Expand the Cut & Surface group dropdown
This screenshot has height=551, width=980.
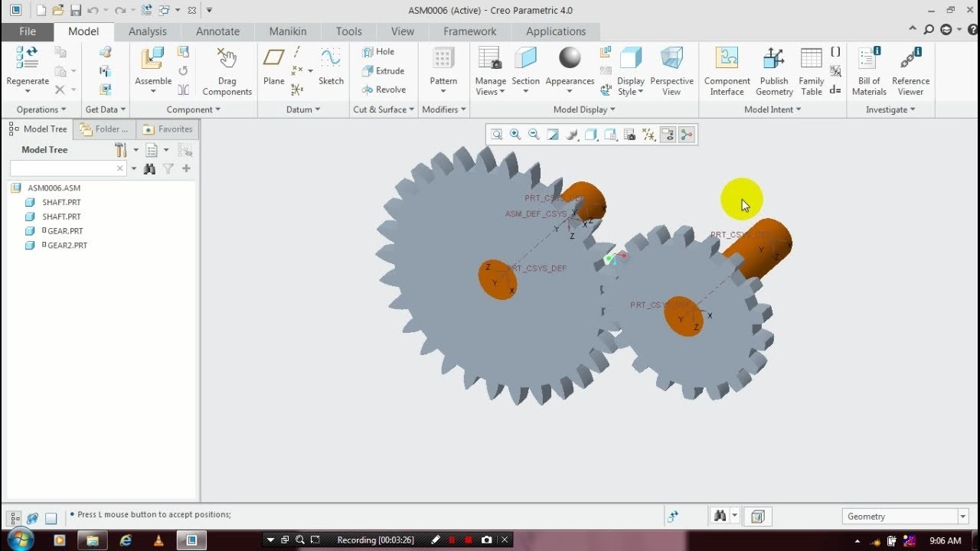(384, 109)
